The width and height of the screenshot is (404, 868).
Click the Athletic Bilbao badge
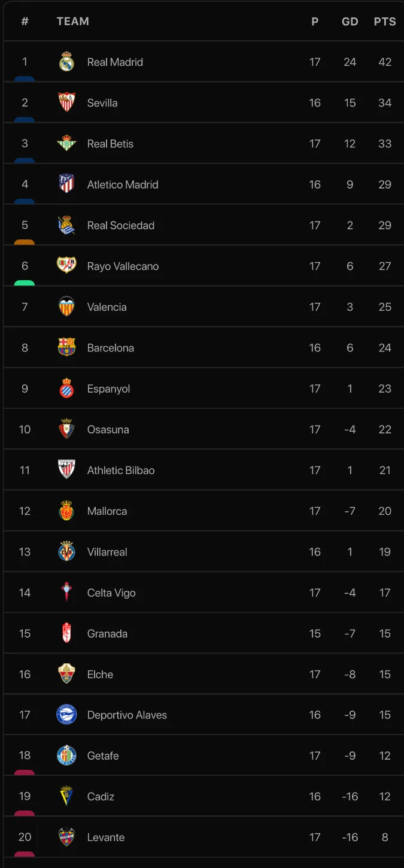66,470
